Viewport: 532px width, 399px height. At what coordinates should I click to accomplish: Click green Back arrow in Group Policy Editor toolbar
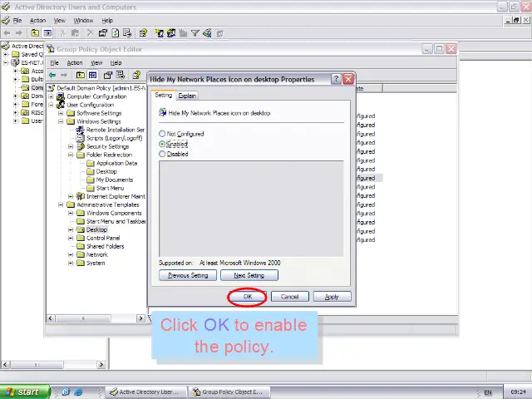pyautogui.click(x=52, y=75)
